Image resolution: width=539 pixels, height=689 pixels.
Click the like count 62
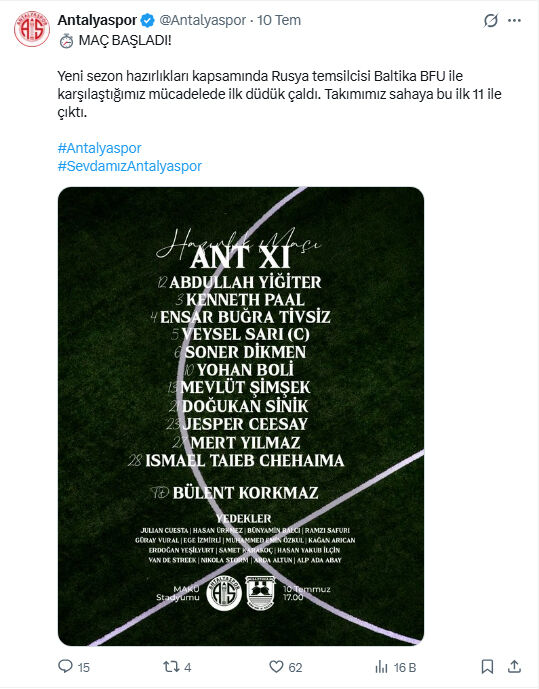(295, 667)
